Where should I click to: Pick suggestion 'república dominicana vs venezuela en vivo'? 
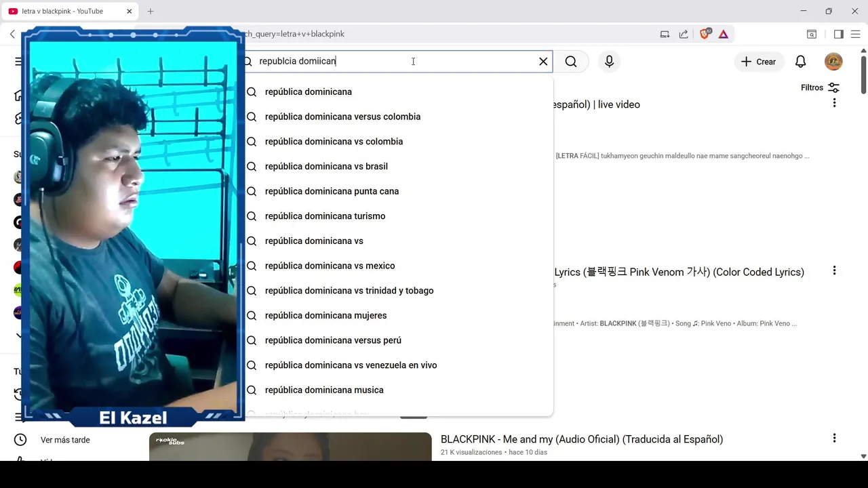[x=399, y=365]
